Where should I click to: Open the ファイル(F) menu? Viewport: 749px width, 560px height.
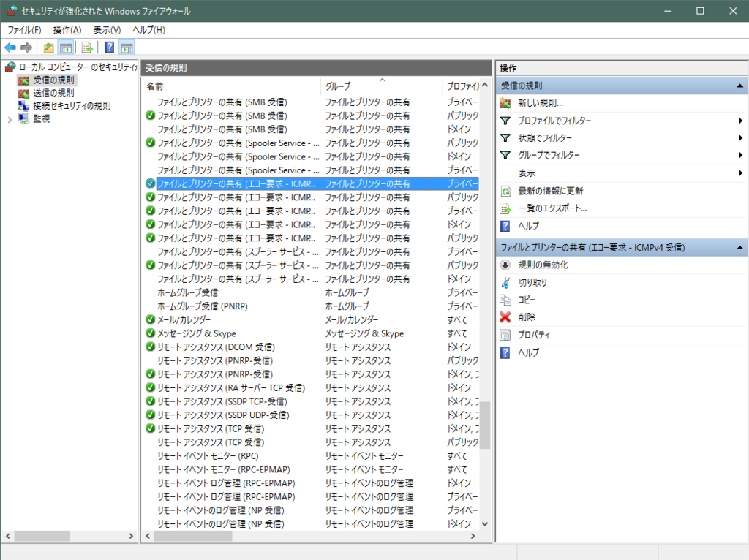(x=24, y=30)
